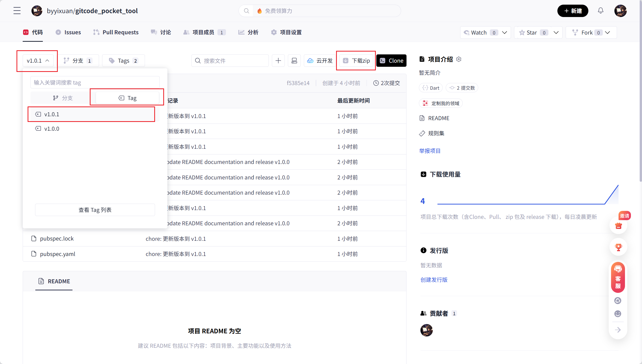This screenshot has width=642, height=364.
Task: Click the 下载zip button
Action: (356, 61)
